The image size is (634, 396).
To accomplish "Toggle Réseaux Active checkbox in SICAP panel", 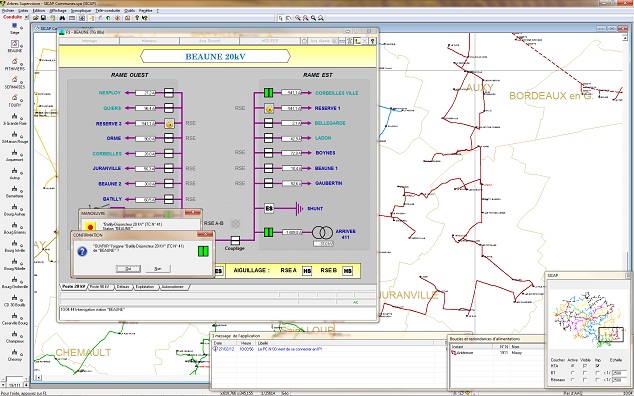I will pyautogui.click(x=572, y=380).
